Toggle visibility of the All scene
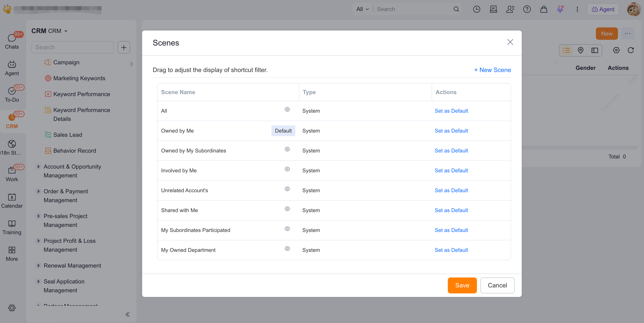Screen dimensions: 644x323 pyautogui.click(x=287, y=109)
